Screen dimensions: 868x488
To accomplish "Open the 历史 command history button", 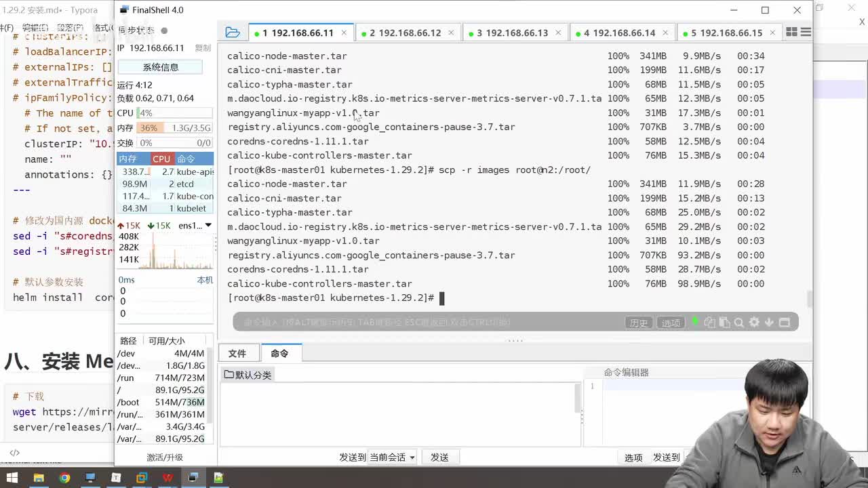I will coord(639,323).
